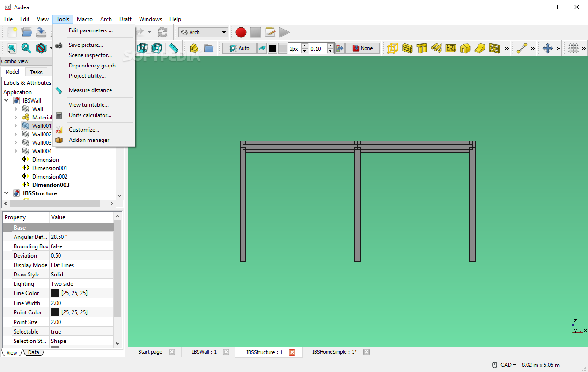Image resolution: width=588 pixels, height=372 pixels.
Task: Click the yellow create part icon
Action: tap(194, 48)
